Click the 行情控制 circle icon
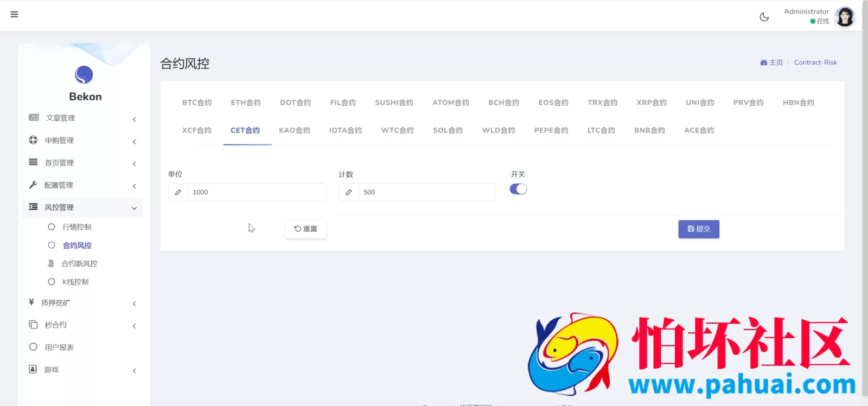This screenshot has width=868, height=406. point(52,227)
